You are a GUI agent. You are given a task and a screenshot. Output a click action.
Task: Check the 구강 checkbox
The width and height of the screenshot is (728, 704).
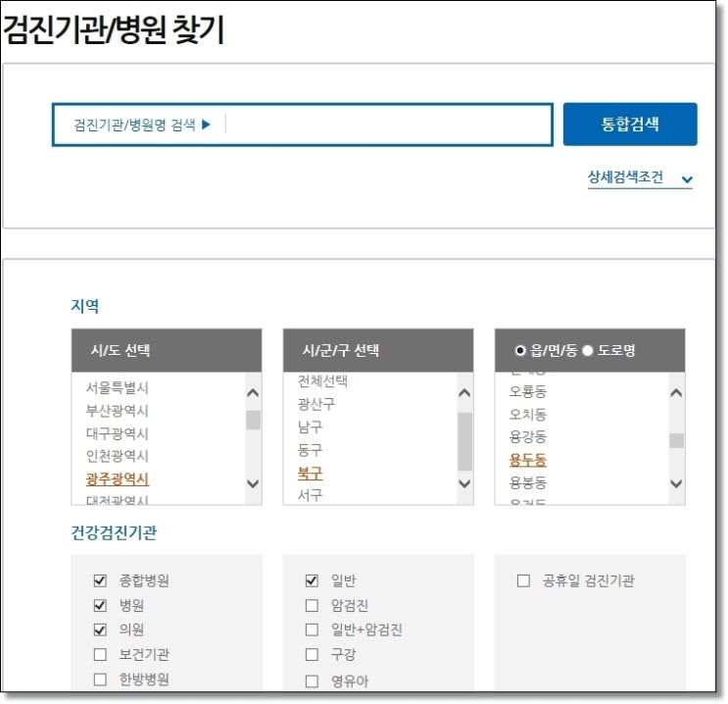click(x=312, y=654)
